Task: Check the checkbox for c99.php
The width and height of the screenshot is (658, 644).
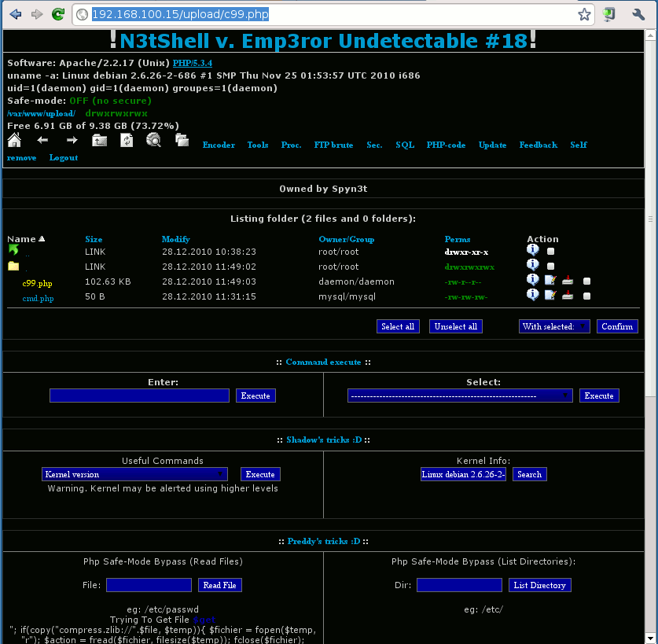Action: (586, 282)
